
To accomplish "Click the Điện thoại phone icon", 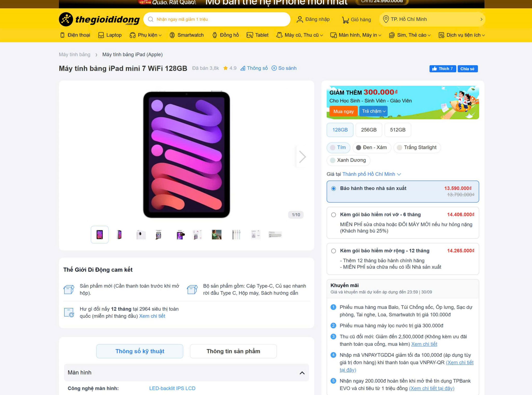I will (62, 35).
